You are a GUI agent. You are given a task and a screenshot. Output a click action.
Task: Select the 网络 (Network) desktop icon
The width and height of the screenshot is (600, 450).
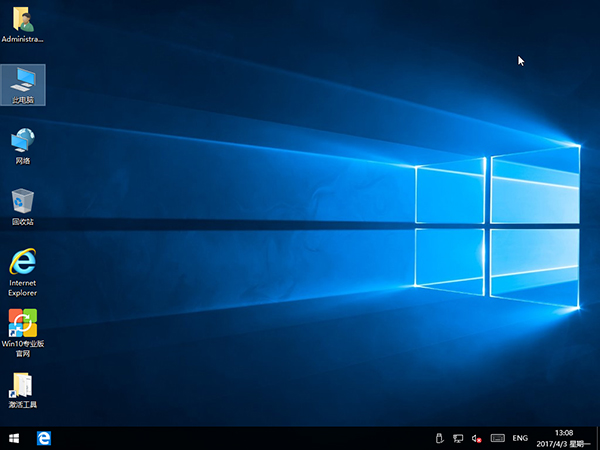[x=22, y=140]
